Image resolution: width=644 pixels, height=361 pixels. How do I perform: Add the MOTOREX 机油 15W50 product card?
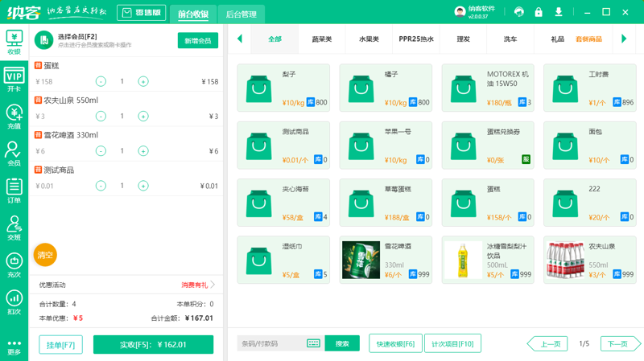[488, 88]
